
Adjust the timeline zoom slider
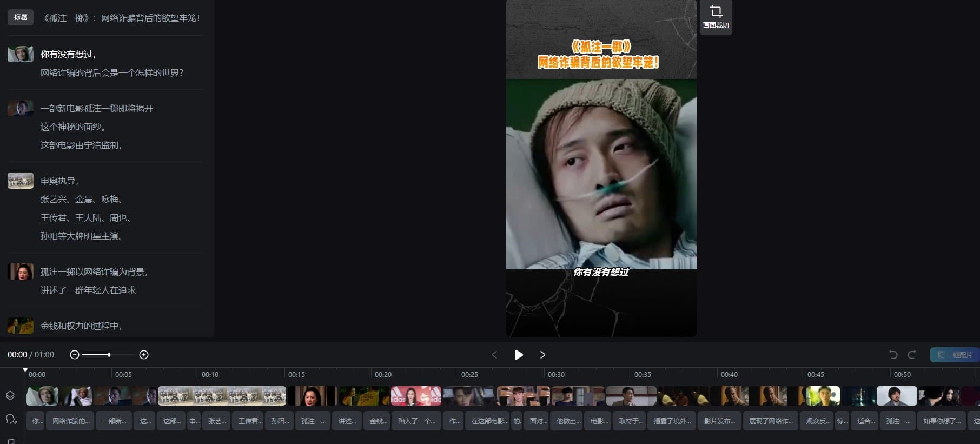point(109,355)
